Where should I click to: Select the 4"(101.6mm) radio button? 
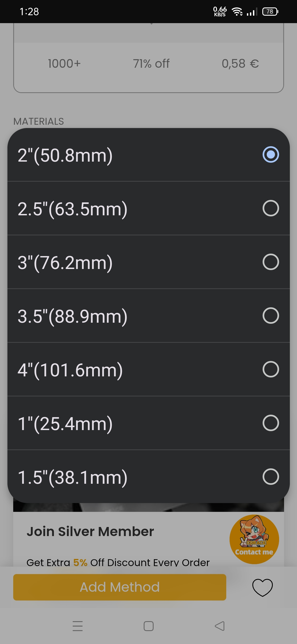(x=271, y=369)
